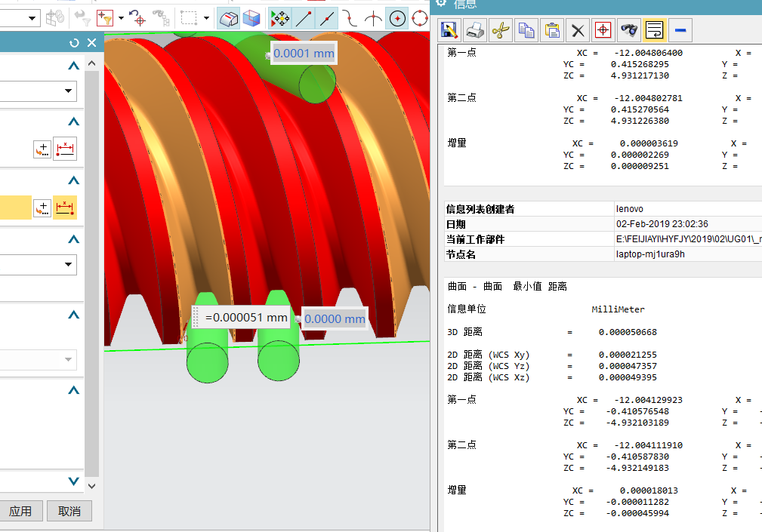Print the Information window listing
This screenshot has height=532, width=762.
tap(475, 31)
